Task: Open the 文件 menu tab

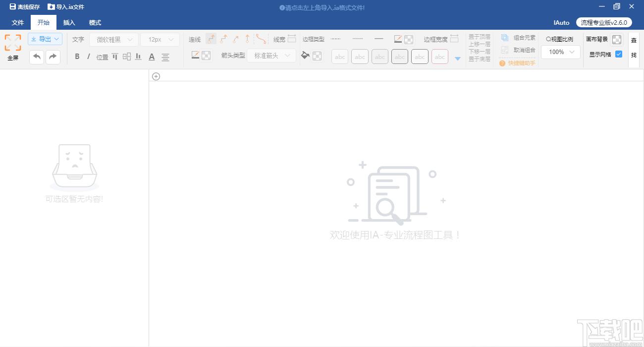Action: click(18, 22)
